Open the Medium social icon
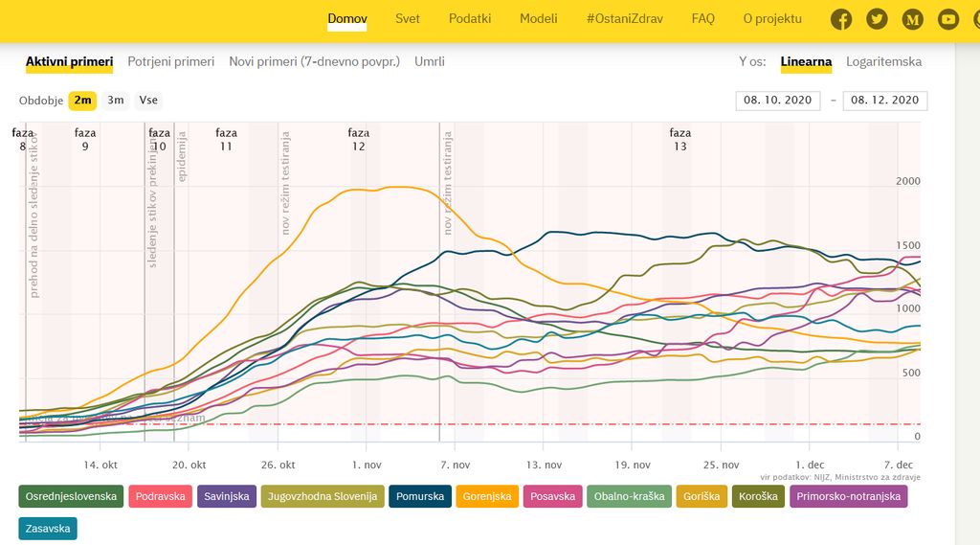980x545 pixels. click(x=912, y=19)
